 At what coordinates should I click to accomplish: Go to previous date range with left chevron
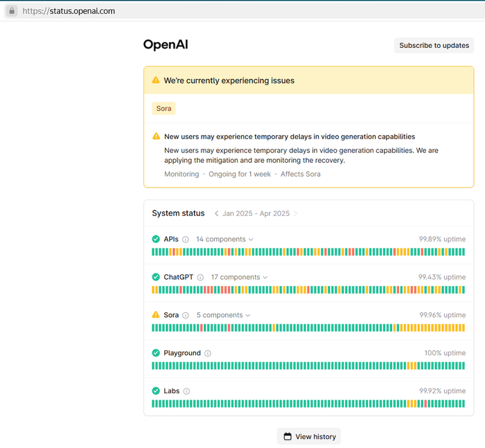(x=216, y=214)
